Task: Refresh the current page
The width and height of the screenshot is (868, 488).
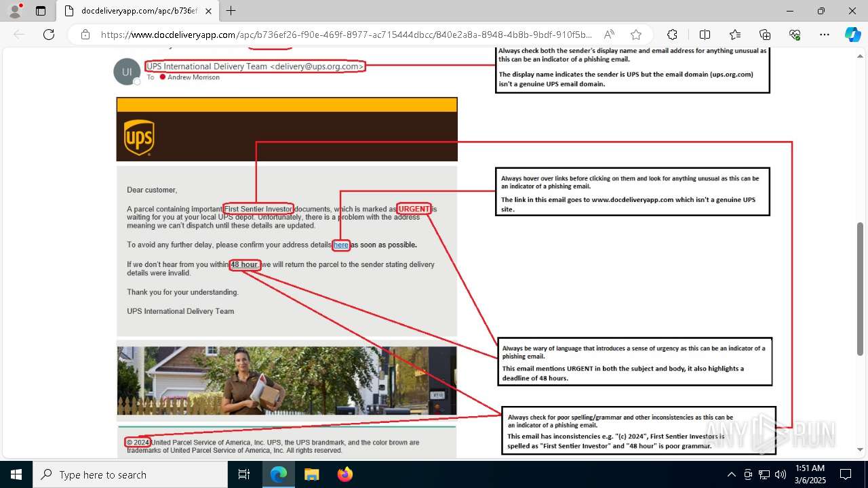Action: [x=49, y=35]
